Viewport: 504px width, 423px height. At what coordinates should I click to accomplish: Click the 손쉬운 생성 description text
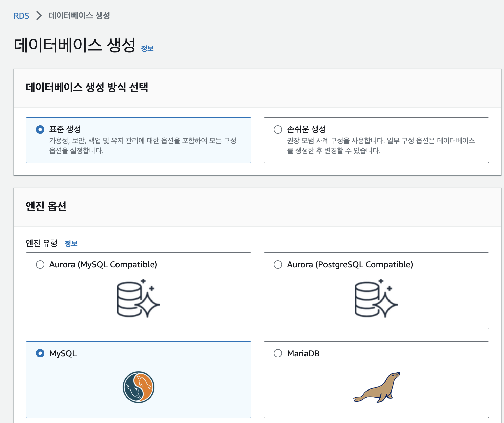(381, 146)
